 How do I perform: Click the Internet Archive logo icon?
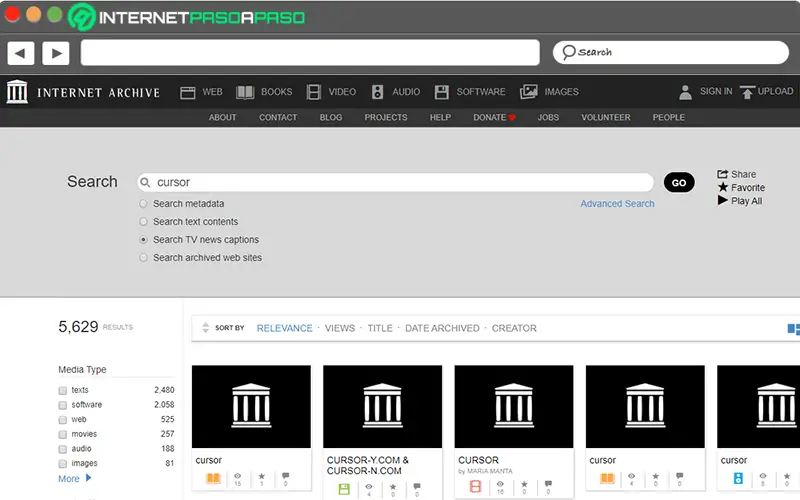(x=17, y=92)
